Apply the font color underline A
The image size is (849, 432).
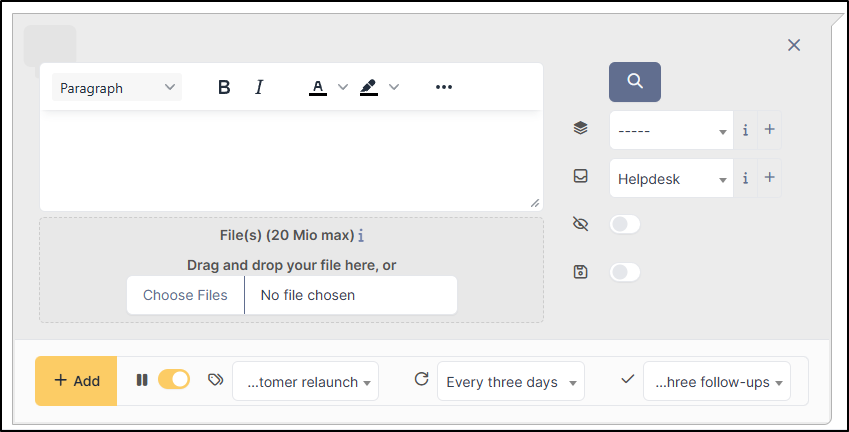coord(318,88)
